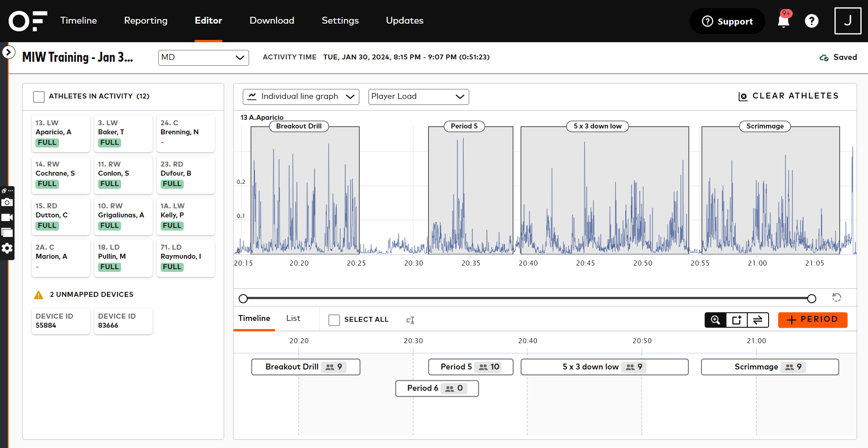Image resolution: width=868 pixels, height=448 pixels.
Task: Click right handle of graph range slider
Action: [812, 299]
